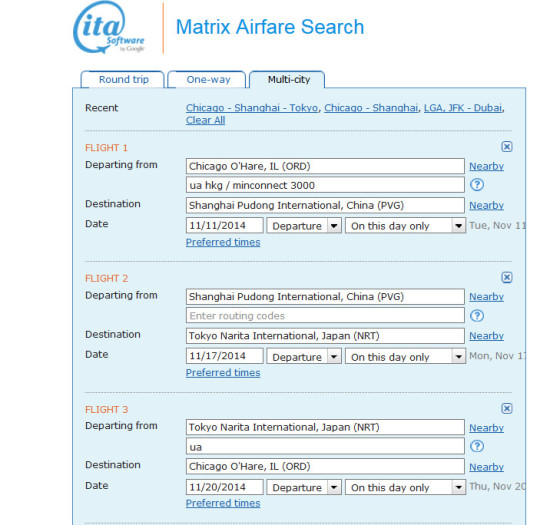Open routing codes help for Flight 3
550x525 pixels.
(477, 446)
